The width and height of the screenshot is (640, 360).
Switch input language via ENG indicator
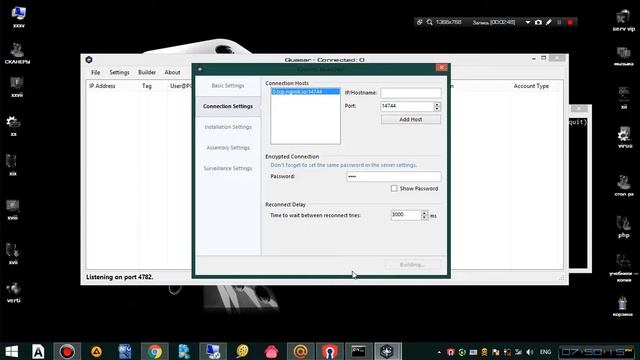coord(545,352)
